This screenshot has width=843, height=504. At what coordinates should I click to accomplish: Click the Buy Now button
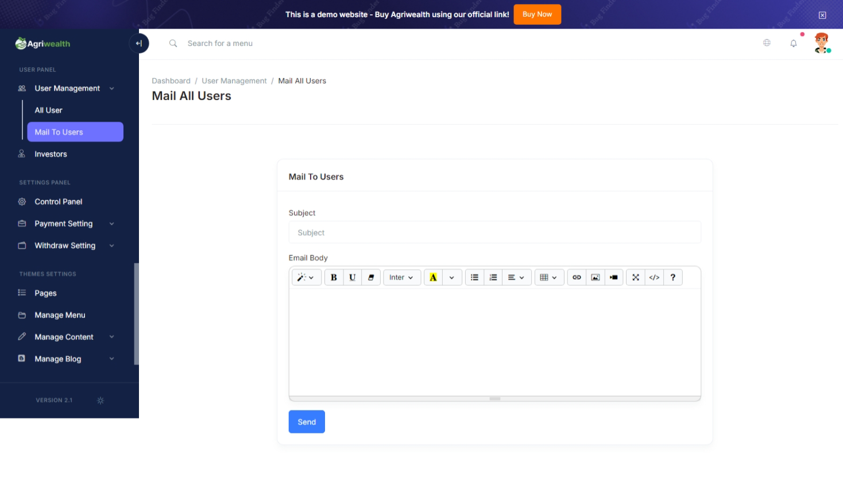tap(537, 14)
